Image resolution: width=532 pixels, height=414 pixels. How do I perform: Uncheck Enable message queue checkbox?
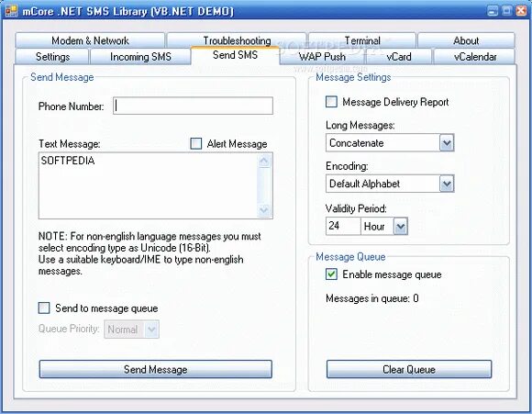coord(331,274)
